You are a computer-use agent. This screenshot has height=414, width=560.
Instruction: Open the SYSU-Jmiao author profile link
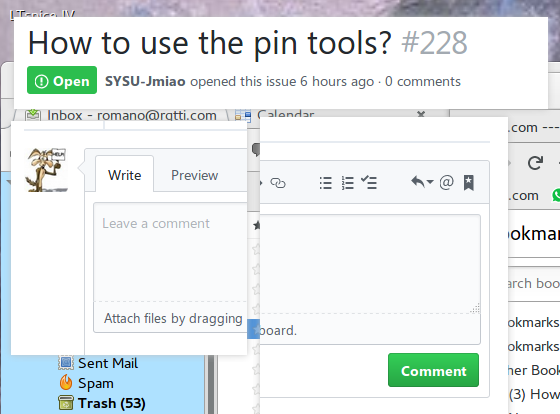tap(145, 81)
